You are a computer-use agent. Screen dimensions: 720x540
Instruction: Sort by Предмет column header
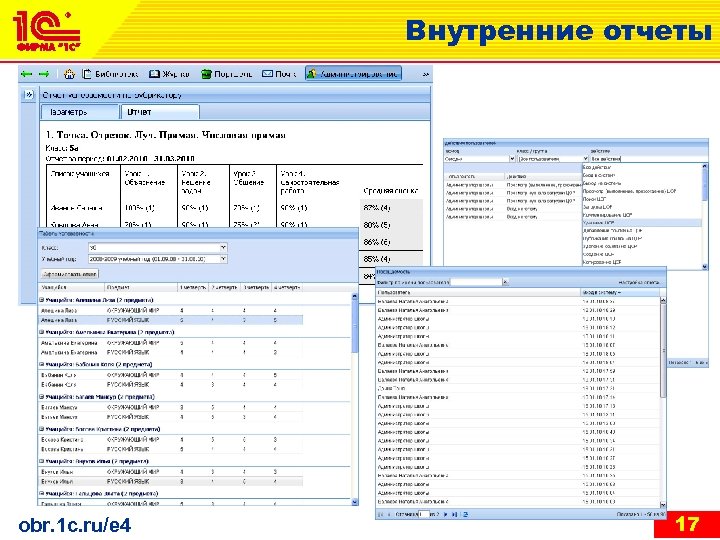tap(141, 287)
